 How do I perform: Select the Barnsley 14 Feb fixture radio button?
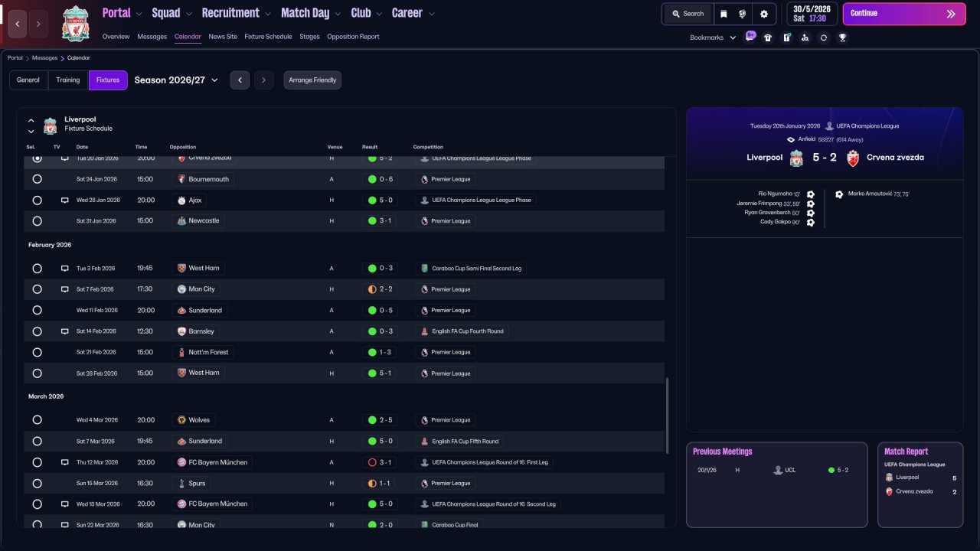pyautogui.click(x=37, y=331)
